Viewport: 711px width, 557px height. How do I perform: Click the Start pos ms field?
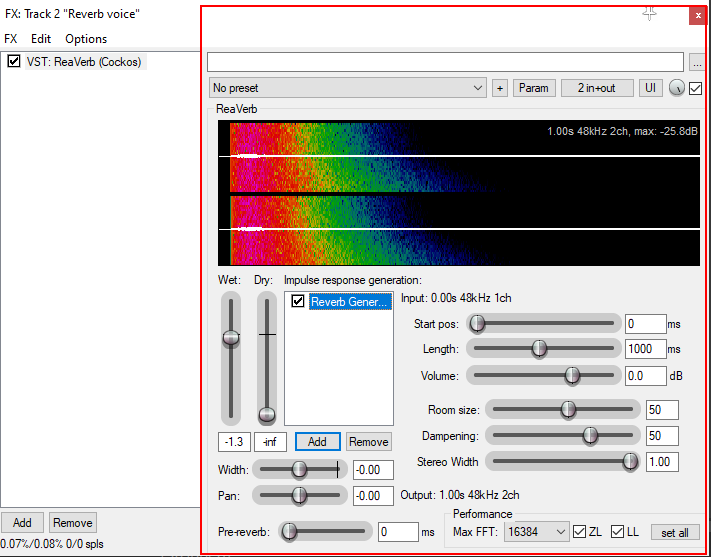646,324
